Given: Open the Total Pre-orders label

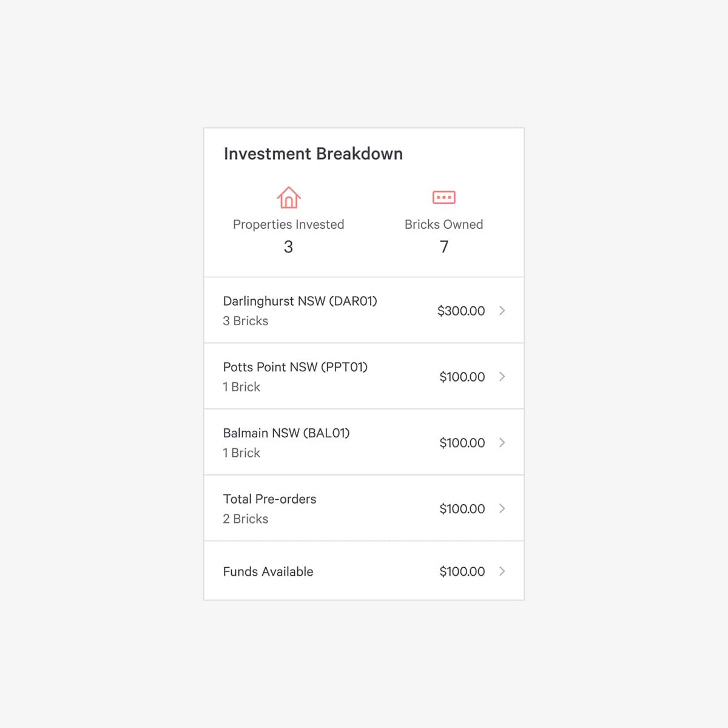Looking at the screenshot, I should (270, 499).
